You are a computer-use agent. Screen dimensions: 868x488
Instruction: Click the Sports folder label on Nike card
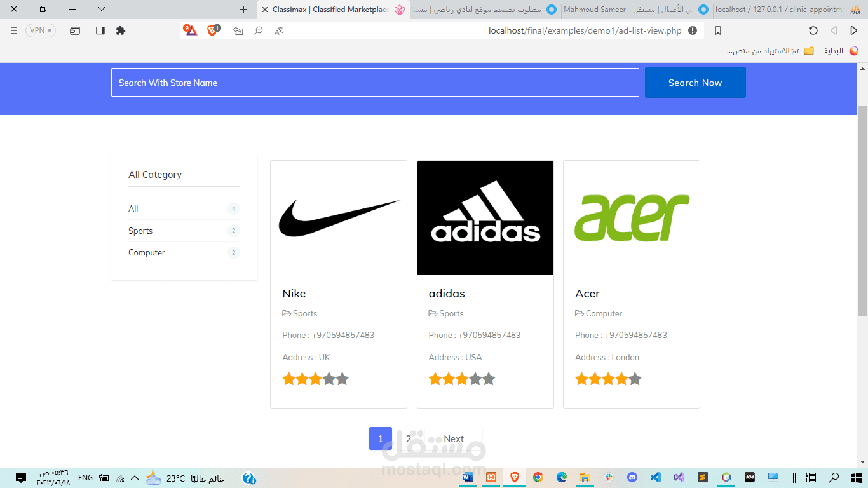click(x=300, y=313)
